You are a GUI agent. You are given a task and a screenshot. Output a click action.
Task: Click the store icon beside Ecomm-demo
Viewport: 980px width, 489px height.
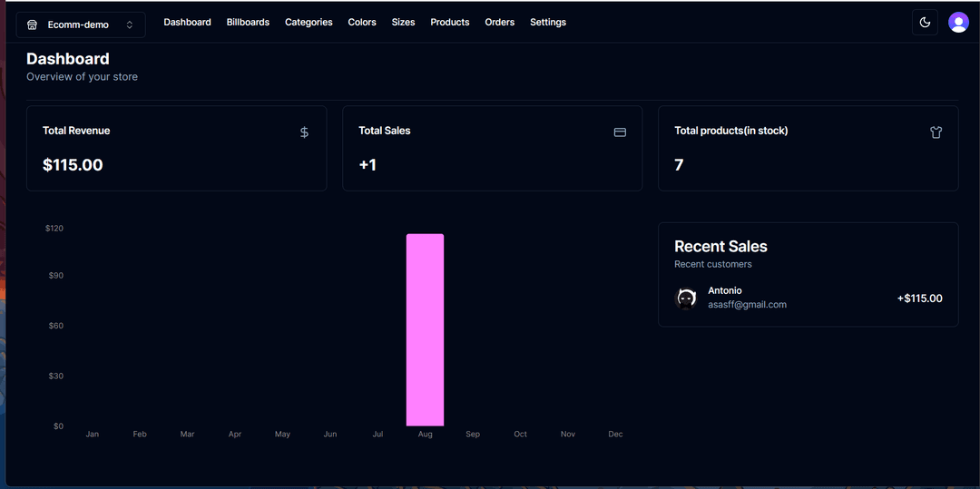click(33, 24)
